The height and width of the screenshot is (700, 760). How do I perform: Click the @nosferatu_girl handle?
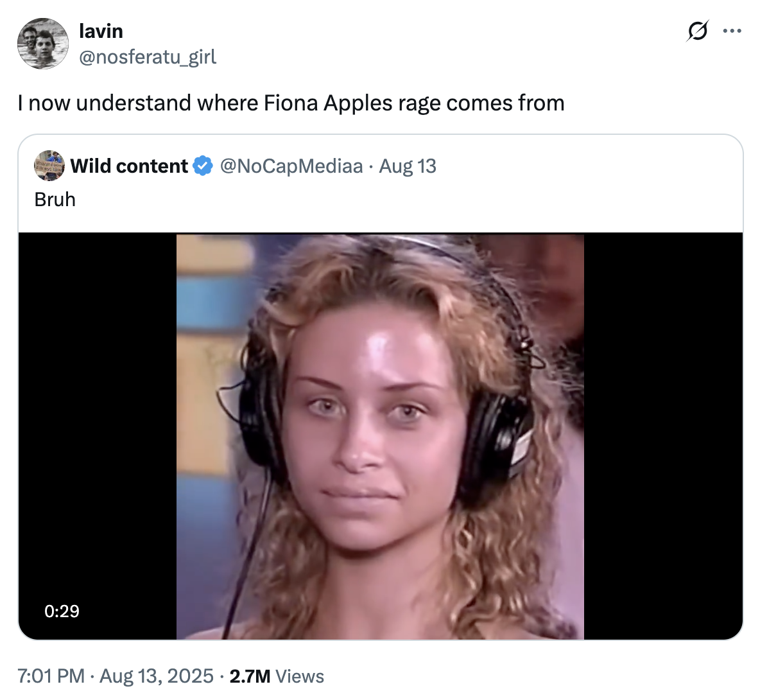(x=147, y=57)
